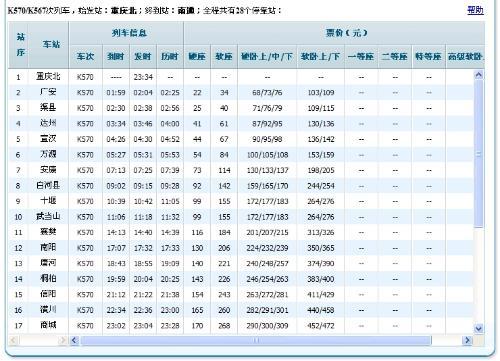Click the vertical scrollbar up arrow

point(479,75)
